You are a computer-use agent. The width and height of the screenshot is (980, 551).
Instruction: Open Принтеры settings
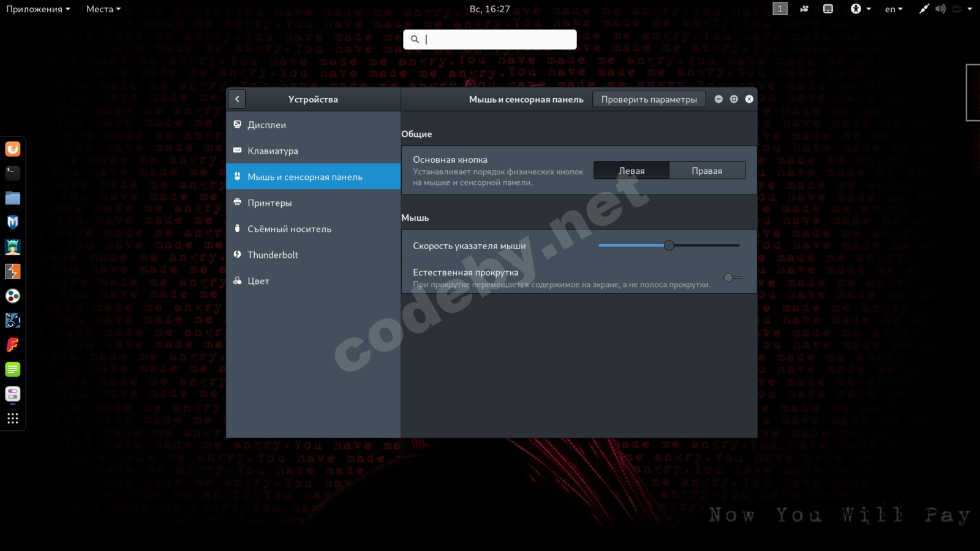pos(314,203)
